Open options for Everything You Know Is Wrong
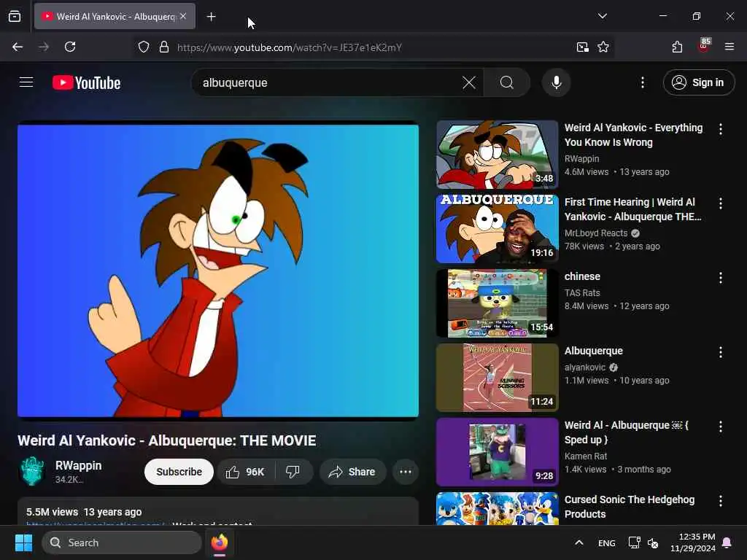The height and width of the screenshot is (560, 747). click(x=720, y=128)
